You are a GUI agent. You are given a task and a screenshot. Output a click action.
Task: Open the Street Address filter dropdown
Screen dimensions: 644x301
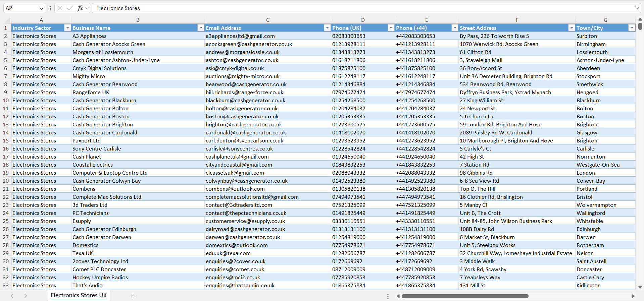click(x=572, y=28)
